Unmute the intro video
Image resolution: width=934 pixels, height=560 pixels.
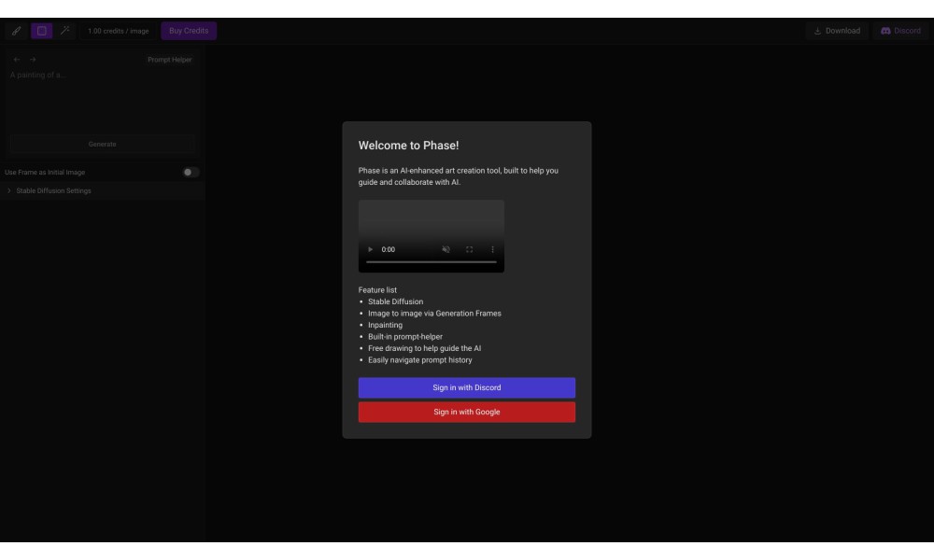coord(446,249)
